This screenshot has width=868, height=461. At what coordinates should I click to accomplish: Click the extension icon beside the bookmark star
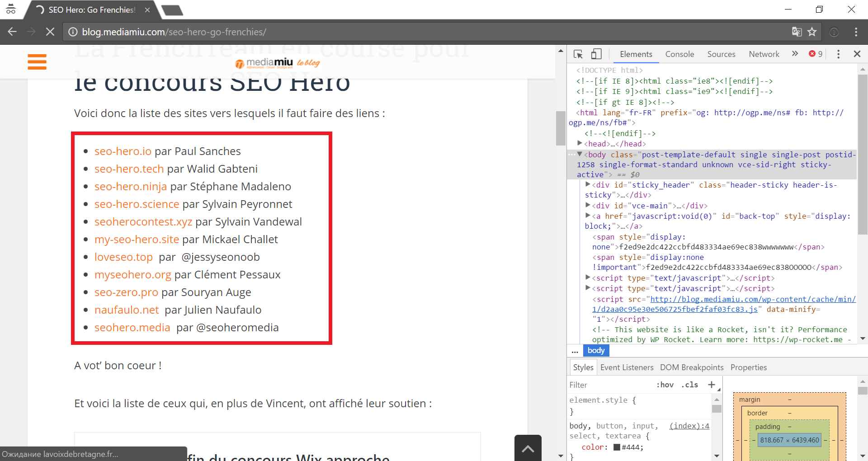tap(834, 32)
